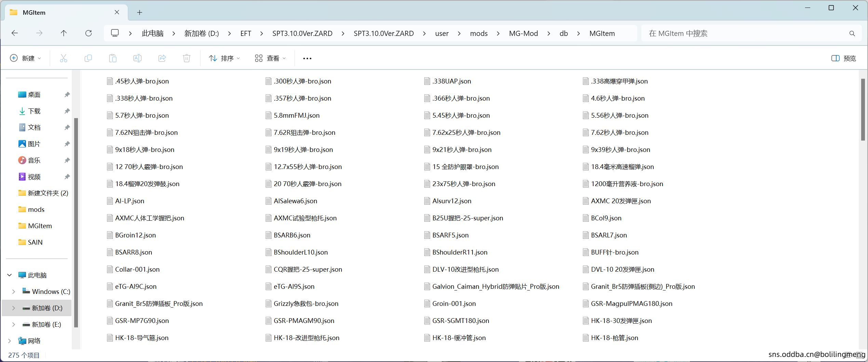Go up one folder level
Screen dimensions: 868x362
click(64, 33)
